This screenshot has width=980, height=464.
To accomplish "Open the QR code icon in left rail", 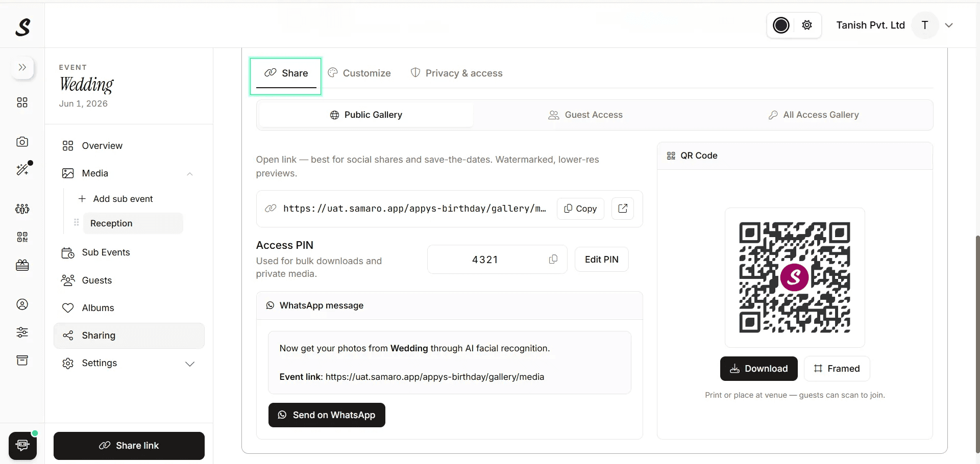I will 22,237.
